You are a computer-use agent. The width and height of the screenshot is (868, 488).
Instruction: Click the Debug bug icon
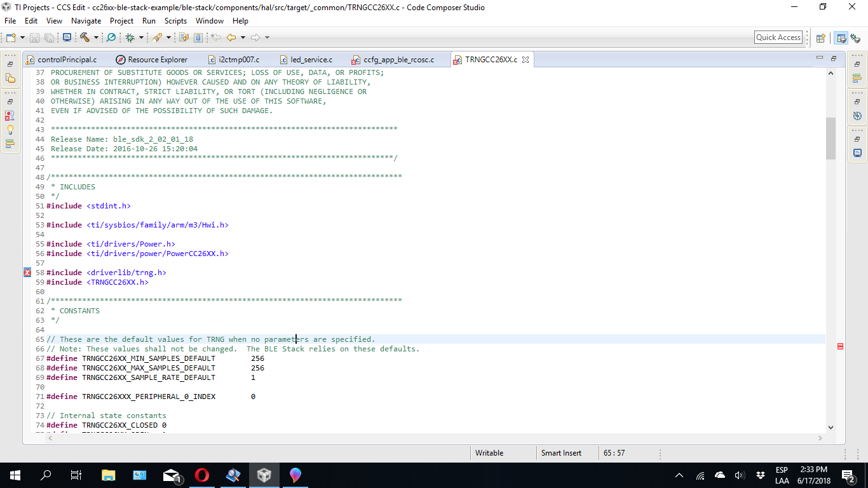130,37
